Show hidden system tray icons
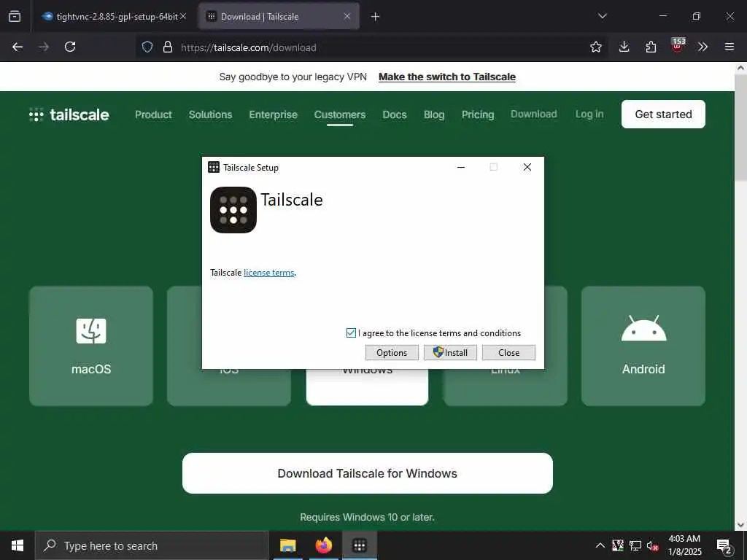747x560 pixels. (600, 545)
